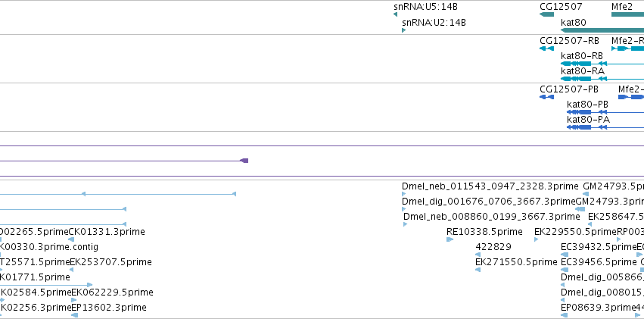Click the EK253707.5prime label
This screenshot has width=644, height=319.
(111, 262)
